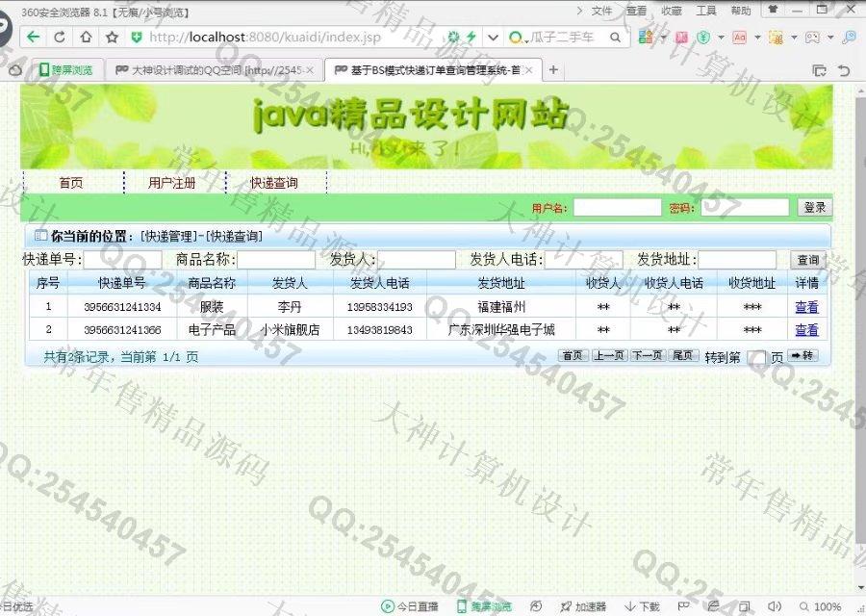Click the home icon in toolbar
Screen dimensions: 866x616
coord(86,38)
